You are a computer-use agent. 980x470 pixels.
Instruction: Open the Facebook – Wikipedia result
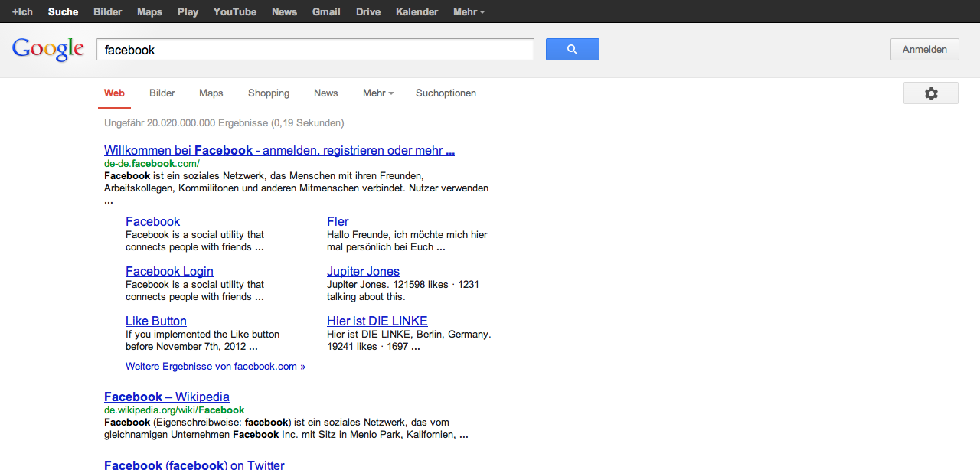(x=167, y=397)
